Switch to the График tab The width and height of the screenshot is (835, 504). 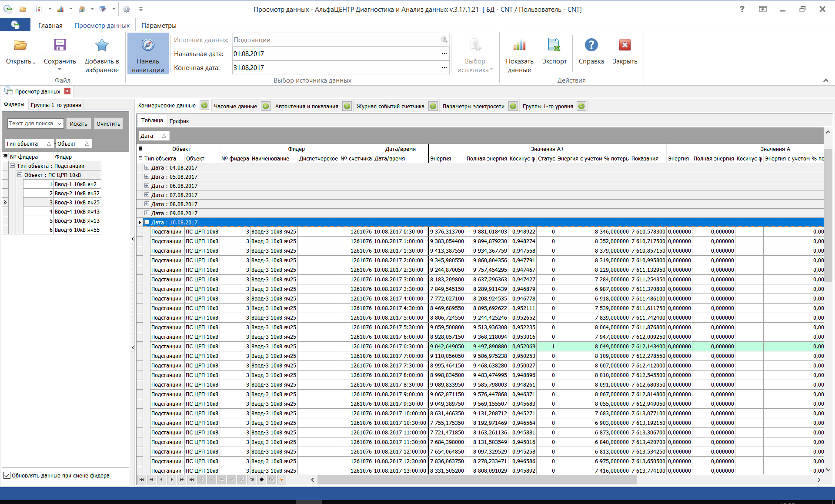pos(179,121)
